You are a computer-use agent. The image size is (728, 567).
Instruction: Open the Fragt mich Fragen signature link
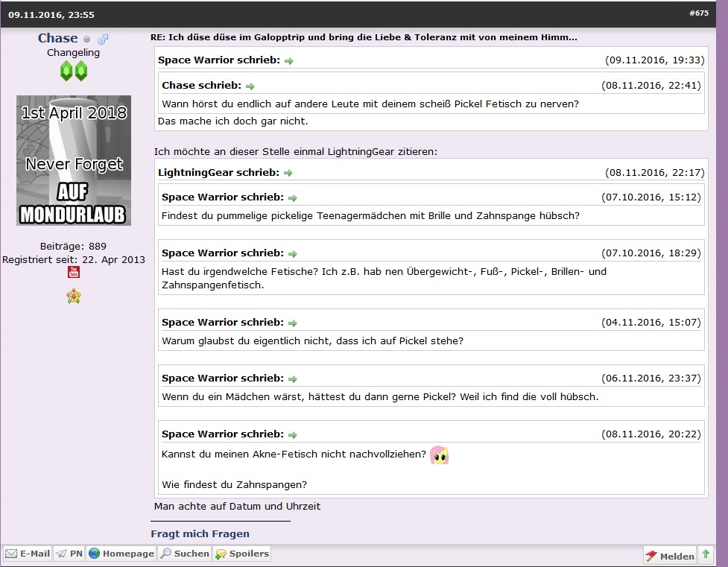click(x=200, y=533)
